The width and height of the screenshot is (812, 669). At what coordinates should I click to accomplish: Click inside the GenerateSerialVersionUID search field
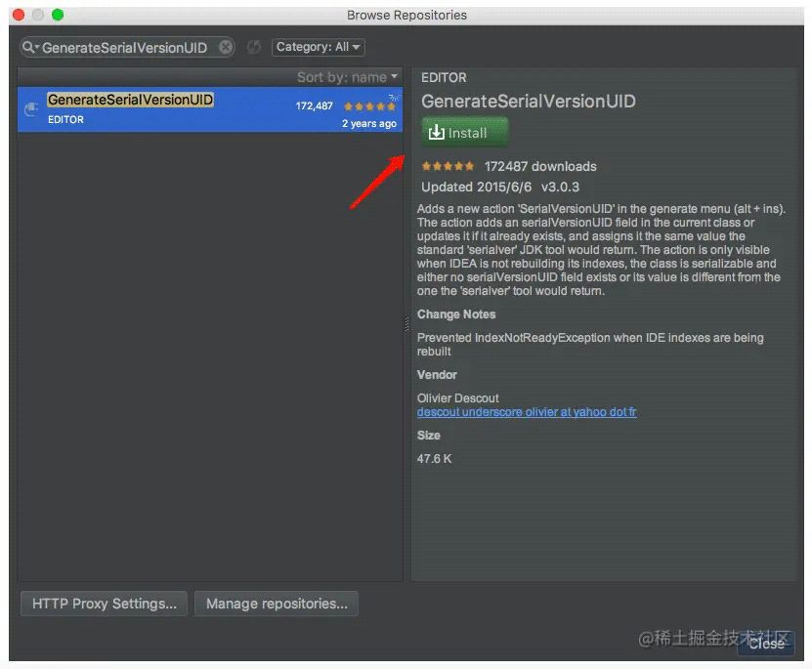point(127,47)
